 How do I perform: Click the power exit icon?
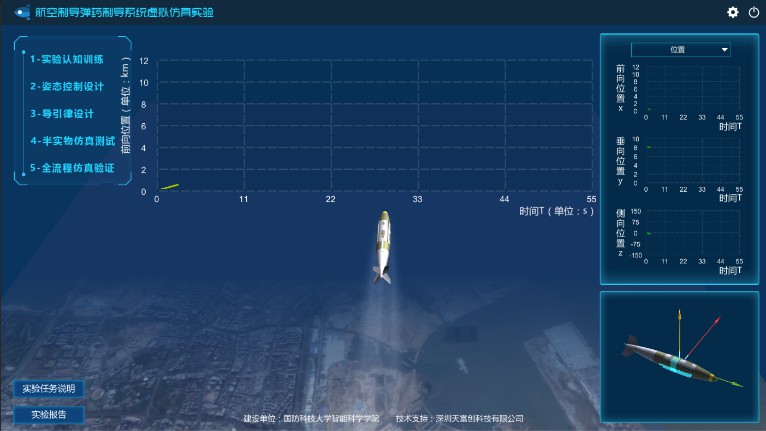point(754,12)
